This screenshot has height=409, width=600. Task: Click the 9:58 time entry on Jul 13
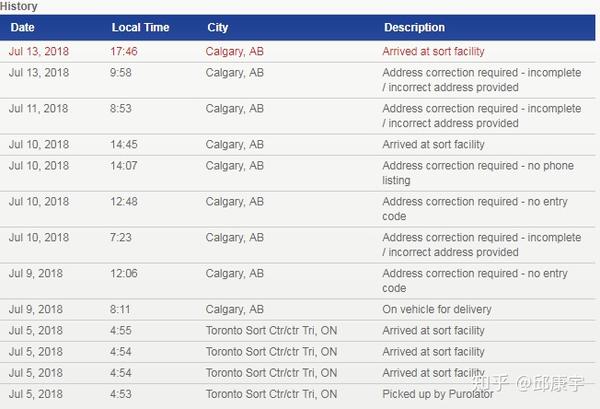(121, 72)
